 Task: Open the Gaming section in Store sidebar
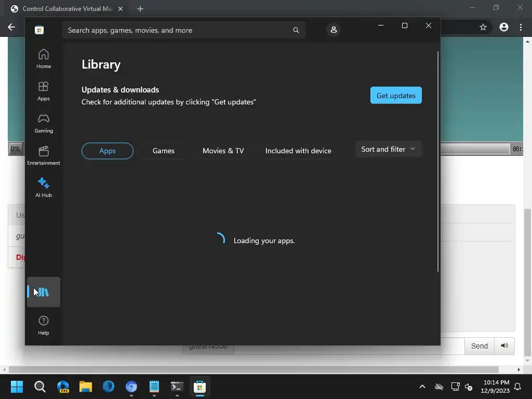pyautogui.click(x=44, y=124)
